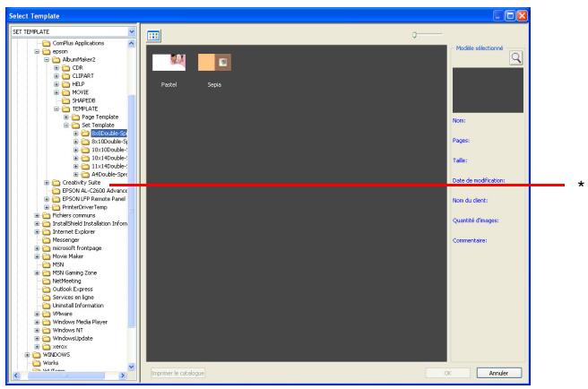This screenshot has width=588, height=389.
Task: Select the WindowsUpdate folder
Action: (x=73, y=339)
